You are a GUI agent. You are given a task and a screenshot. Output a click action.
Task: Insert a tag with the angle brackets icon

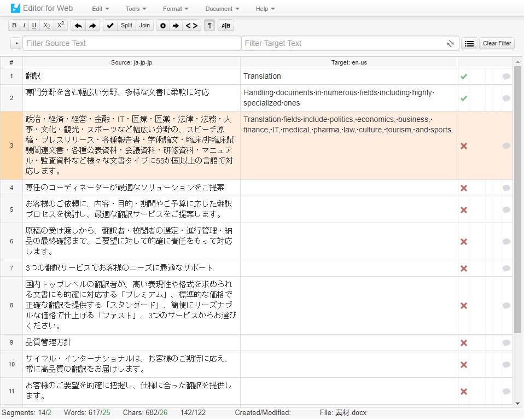point(191,25)
